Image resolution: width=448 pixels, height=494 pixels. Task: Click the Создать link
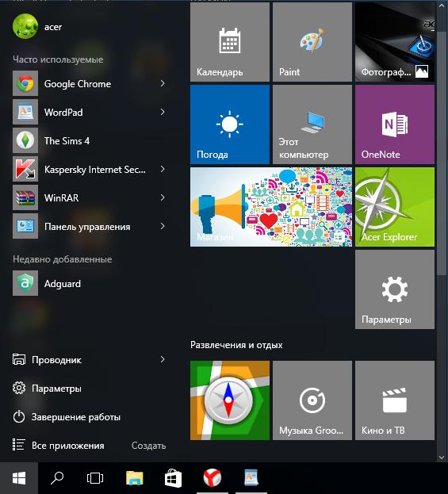click(x=148, y=446)
